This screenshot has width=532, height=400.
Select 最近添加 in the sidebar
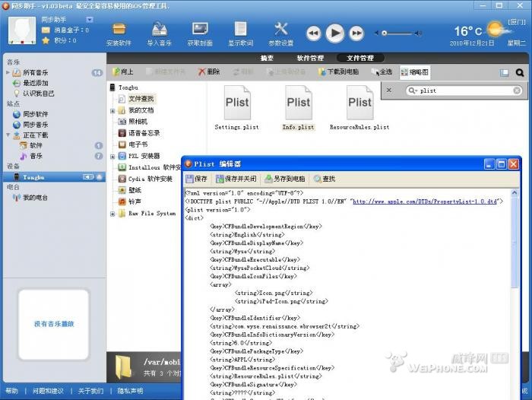35,83
